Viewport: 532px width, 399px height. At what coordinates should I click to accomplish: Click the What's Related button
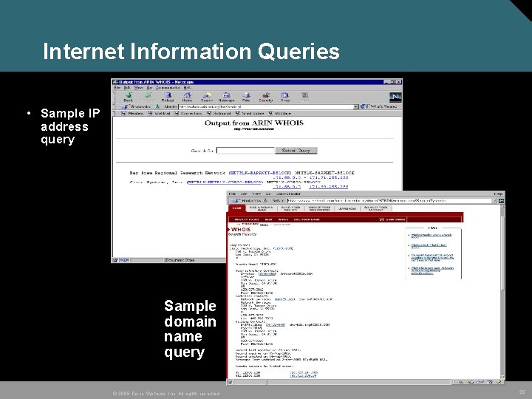[x=379, y=106]
